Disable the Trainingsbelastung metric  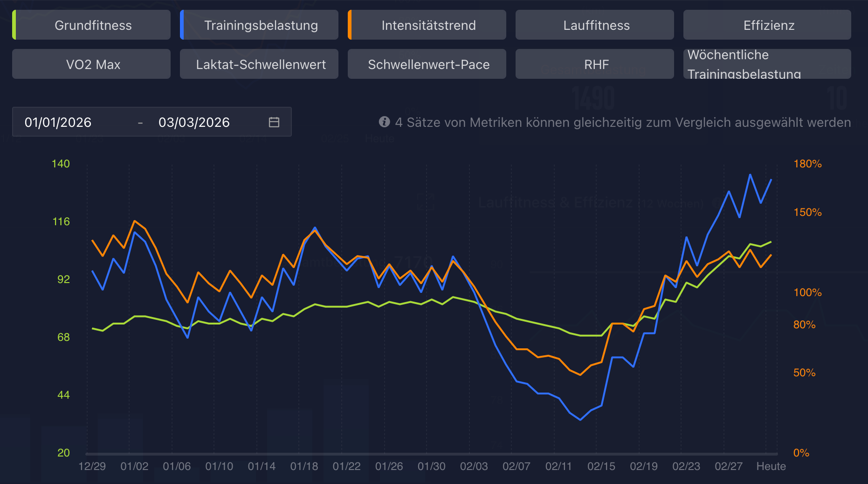pos(261,25)
